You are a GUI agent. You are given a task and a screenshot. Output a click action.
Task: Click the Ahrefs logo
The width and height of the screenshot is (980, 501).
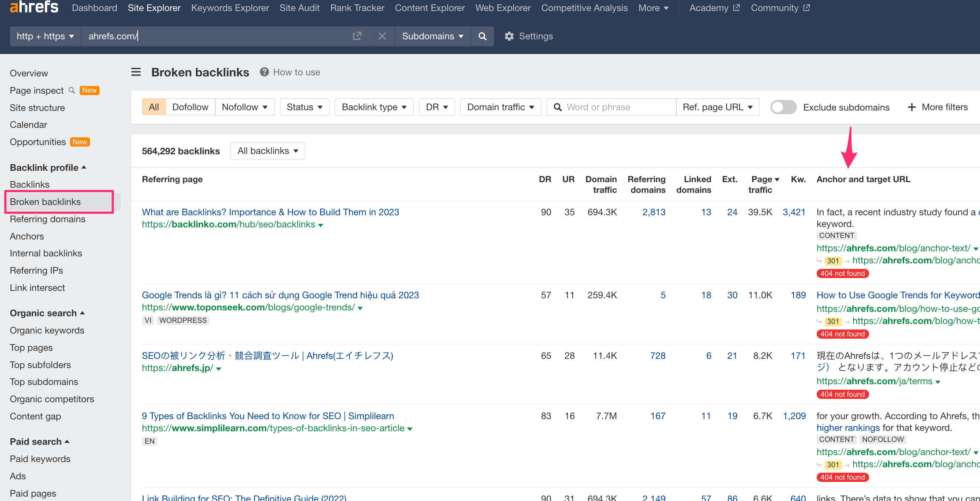[x=34, y=7]
